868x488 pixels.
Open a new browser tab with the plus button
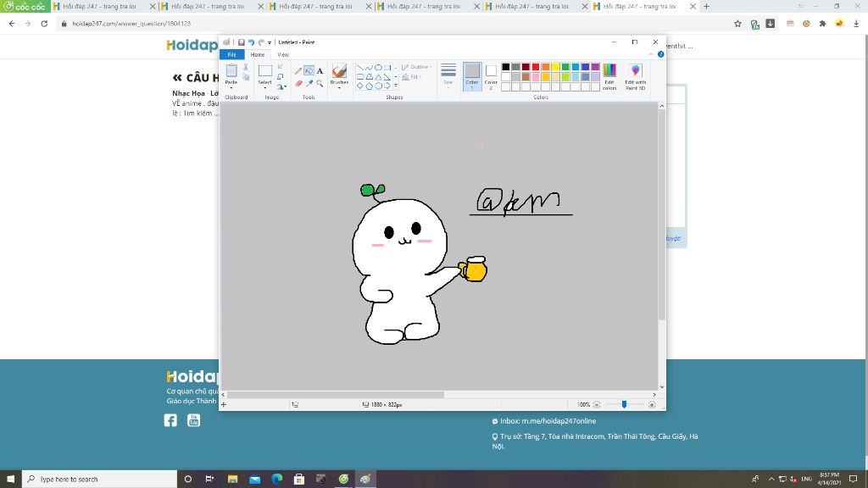coord(706,7)
